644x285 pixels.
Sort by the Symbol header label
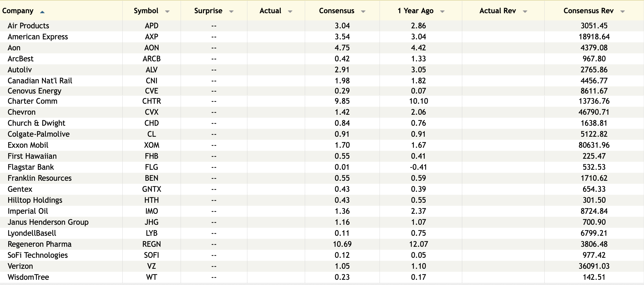click(x=146, y=11)
